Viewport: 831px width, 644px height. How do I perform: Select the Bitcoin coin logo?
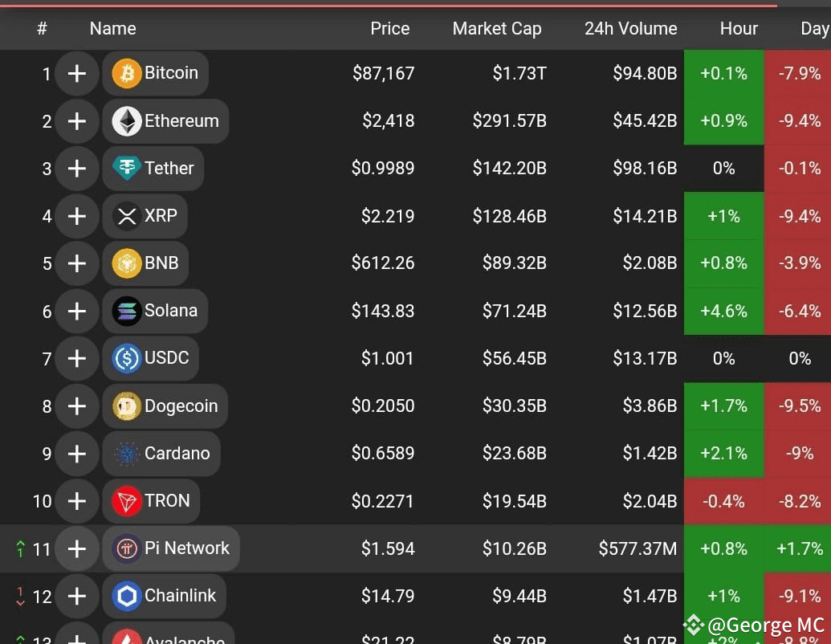[x=126, y=73]
